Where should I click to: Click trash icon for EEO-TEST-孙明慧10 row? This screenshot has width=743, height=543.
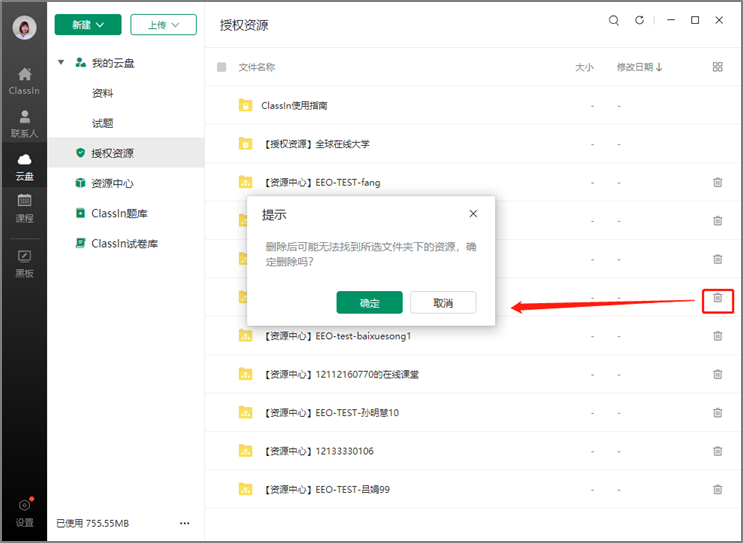[x=717, y=413]
